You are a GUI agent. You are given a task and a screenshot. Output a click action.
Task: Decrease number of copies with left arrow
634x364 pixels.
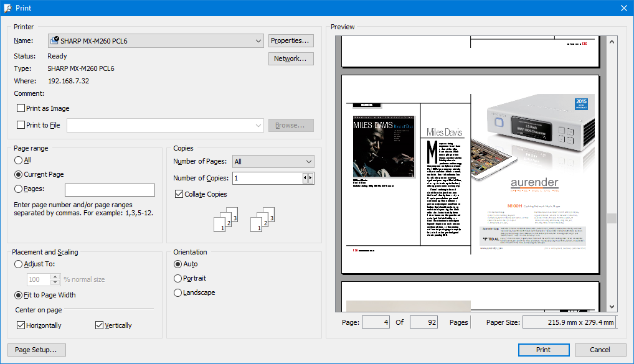305,178
